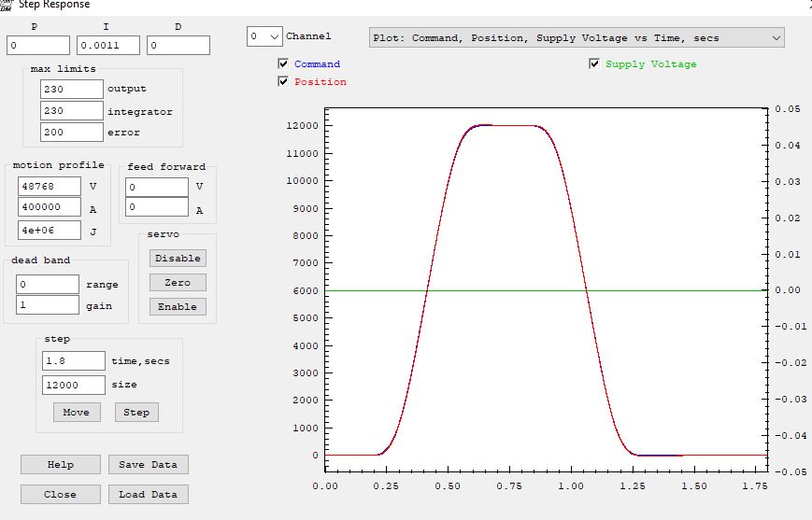Click the Step Response window title icon
812x520 pixels.
coord(7,5)
